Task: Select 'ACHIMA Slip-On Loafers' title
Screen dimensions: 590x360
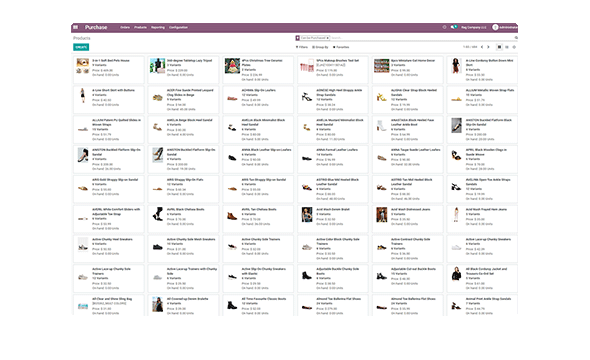Action: click(x=259, y=90)
